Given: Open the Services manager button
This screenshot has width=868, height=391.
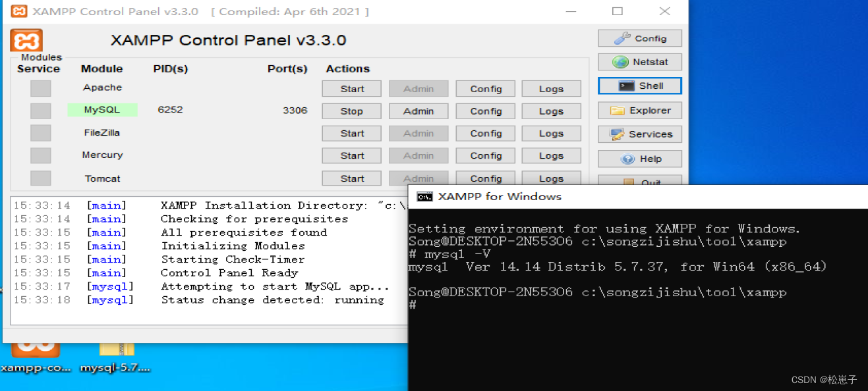Looking at the screenshot, I should (640, 134).
